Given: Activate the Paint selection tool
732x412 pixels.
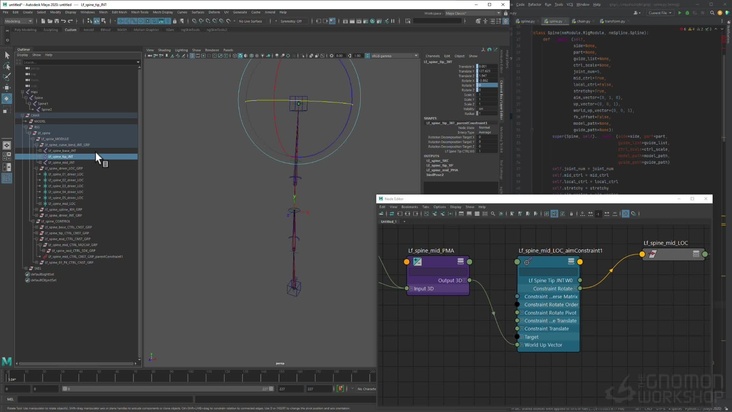Looking at the screenshot, I should pyautogui.click(x=7, y=77).
